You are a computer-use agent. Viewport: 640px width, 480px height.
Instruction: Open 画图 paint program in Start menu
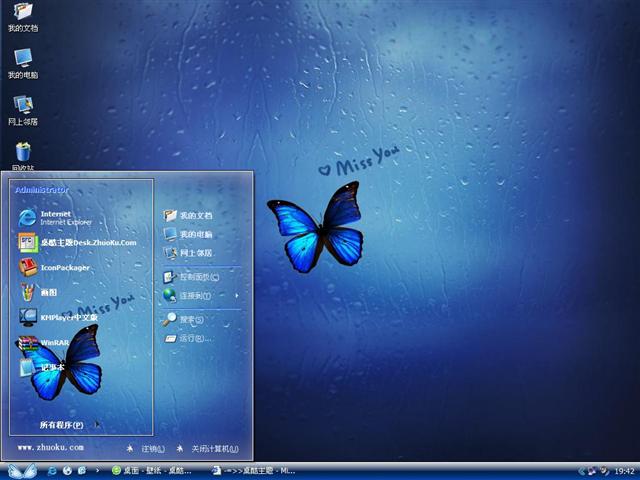[38, 292]
